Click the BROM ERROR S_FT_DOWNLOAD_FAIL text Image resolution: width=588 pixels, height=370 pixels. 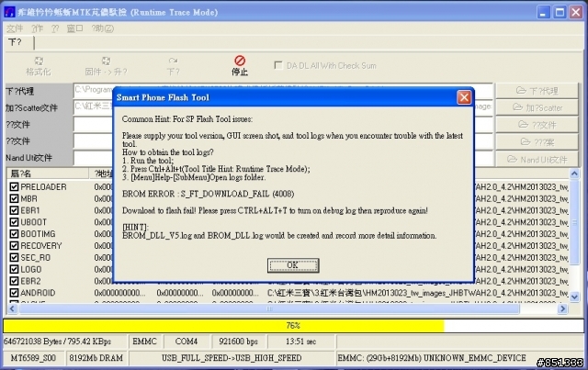tap(209, 194)
